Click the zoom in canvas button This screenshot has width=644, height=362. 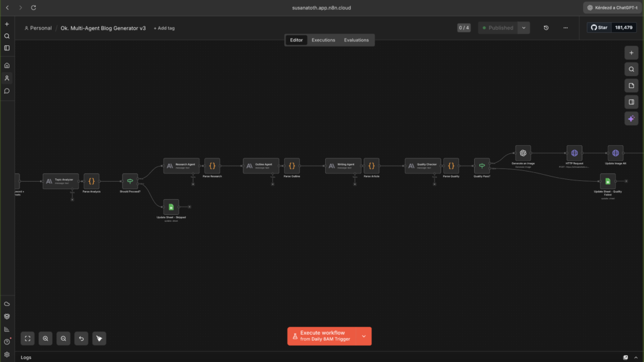45,338
